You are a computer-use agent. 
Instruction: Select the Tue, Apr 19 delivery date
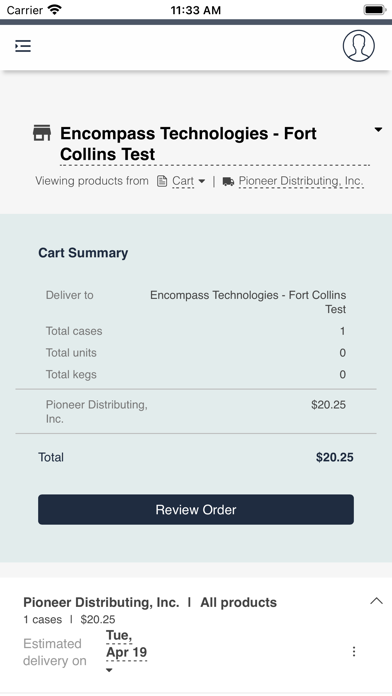[x=126, y=645]
